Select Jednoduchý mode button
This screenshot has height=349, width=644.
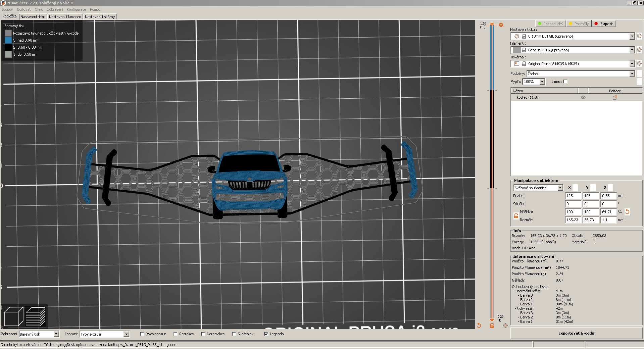point(550,24)
